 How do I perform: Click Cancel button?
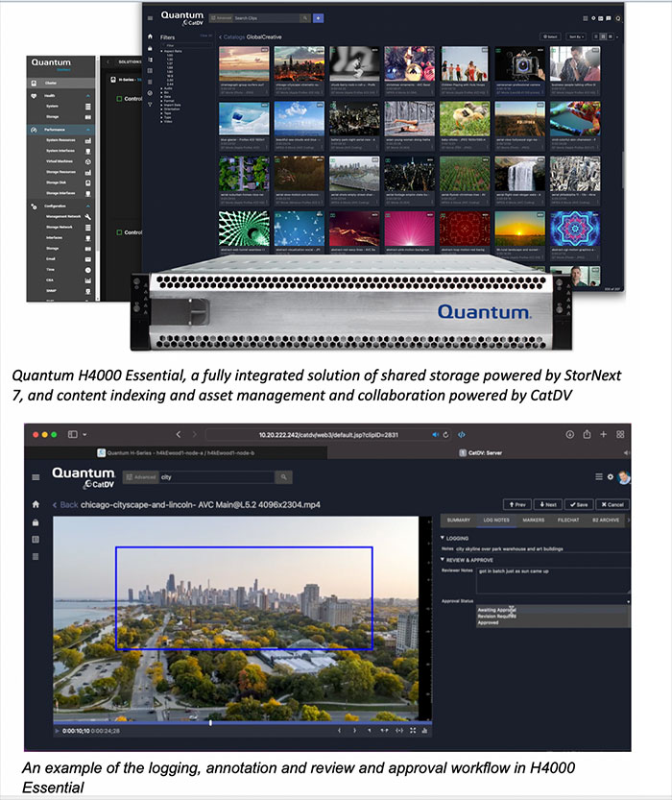point(612,504)
